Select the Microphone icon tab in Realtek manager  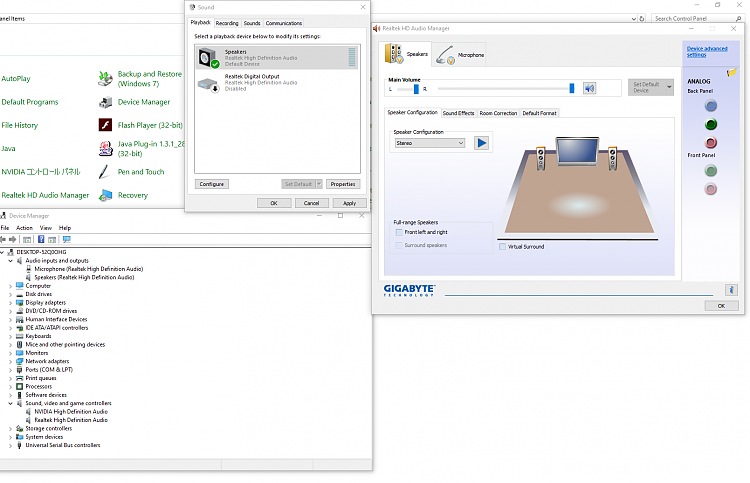(460, 55)
